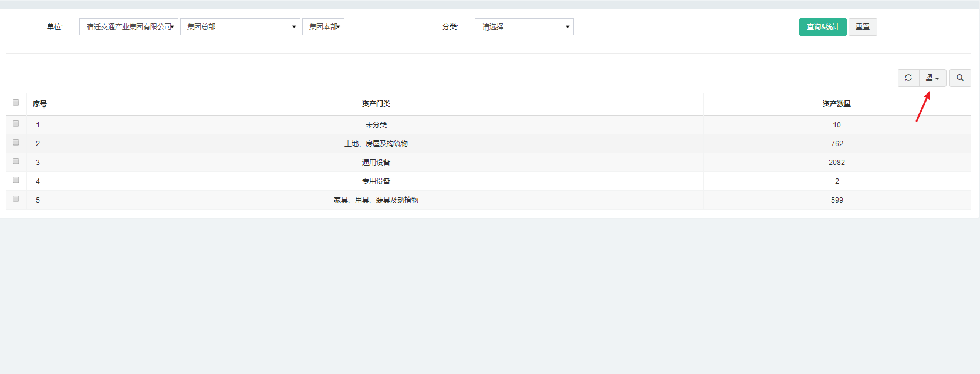Toggle the select-all checkbox in table header
980x374 pixels.
pos(16,103)
